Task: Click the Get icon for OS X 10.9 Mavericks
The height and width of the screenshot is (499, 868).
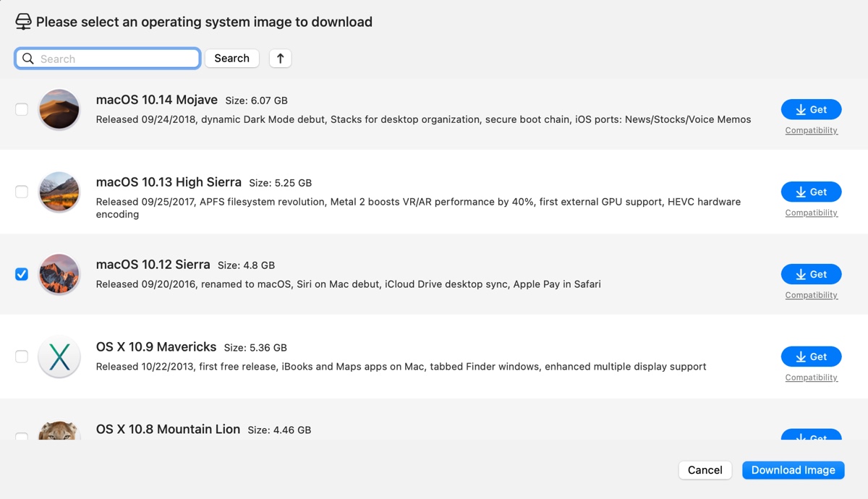Action: click(x=801, y=357)
